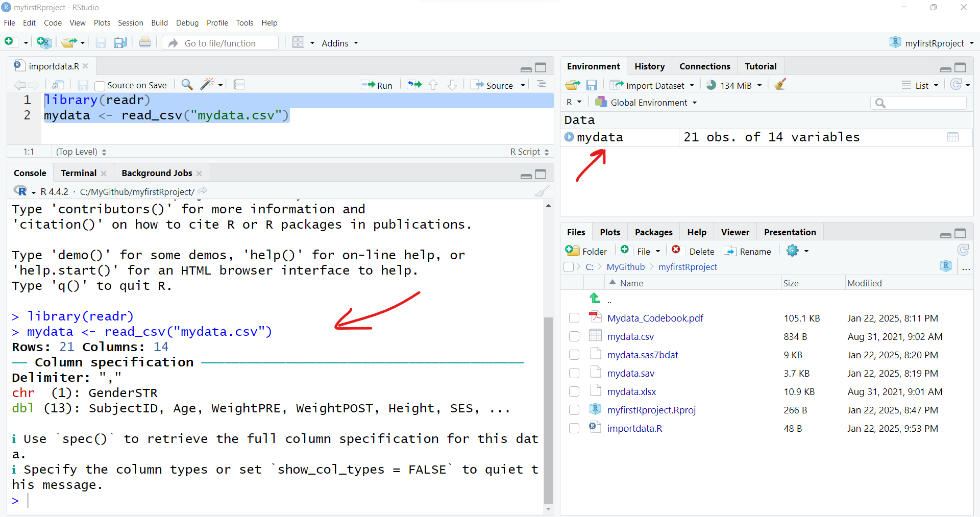This screenshot has width=980, height=517.
Task: Open the mydata.csv file link
Action: point(630,336)
